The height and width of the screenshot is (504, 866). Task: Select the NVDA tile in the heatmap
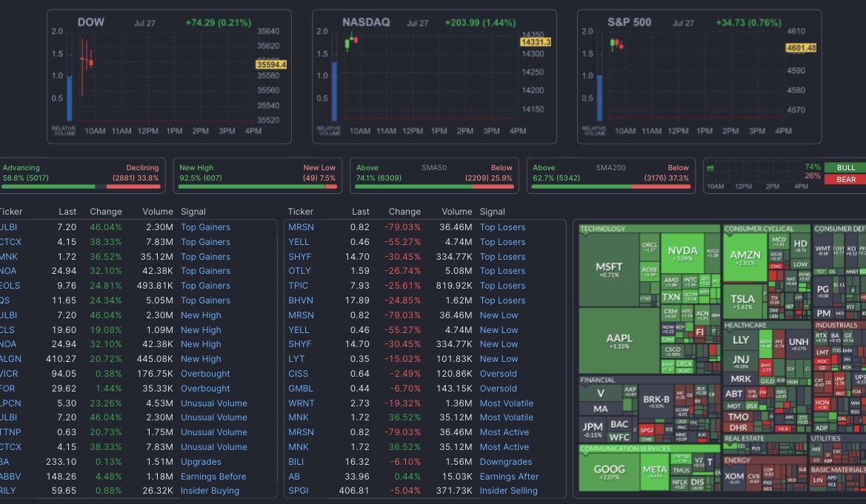[x=682, y=252]
